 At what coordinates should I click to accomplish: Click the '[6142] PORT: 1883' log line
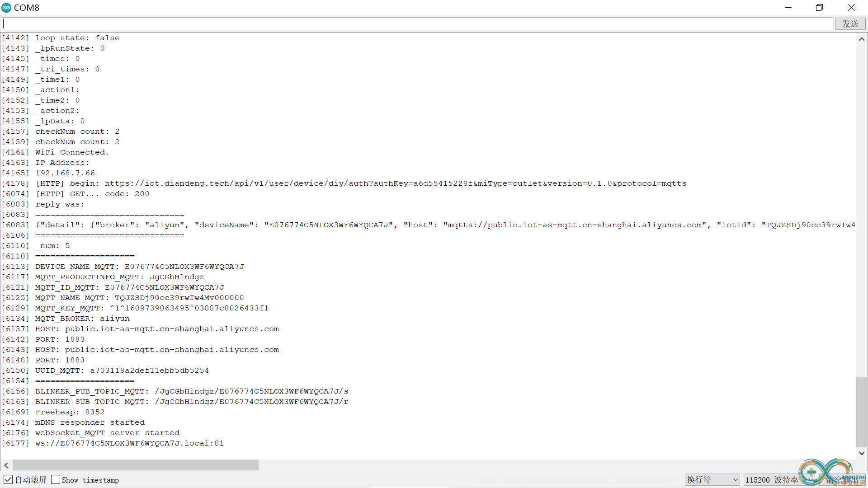coord(43,339)
